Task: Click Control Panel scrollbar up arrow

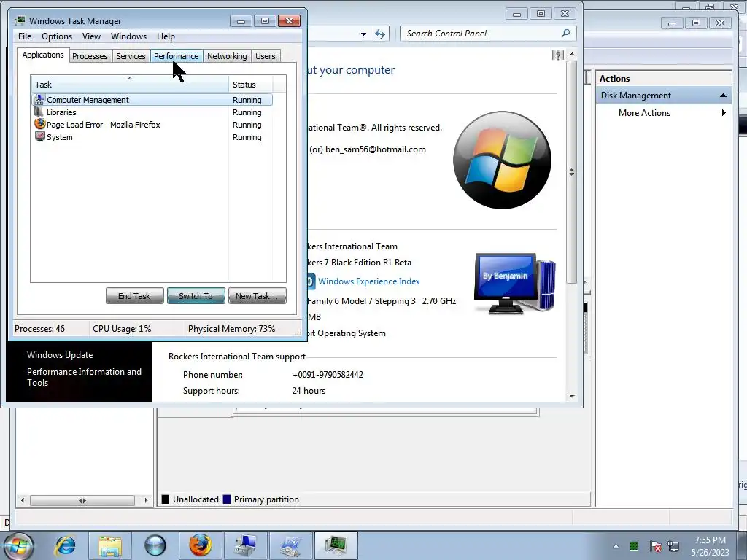Action: [572, 55]
